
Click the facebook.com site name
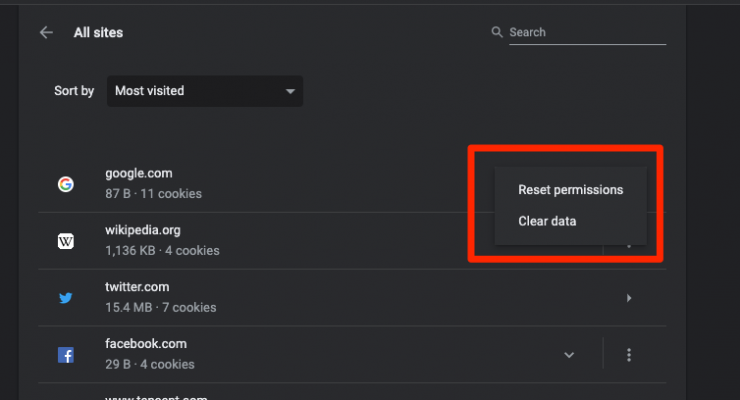(146, 344)
